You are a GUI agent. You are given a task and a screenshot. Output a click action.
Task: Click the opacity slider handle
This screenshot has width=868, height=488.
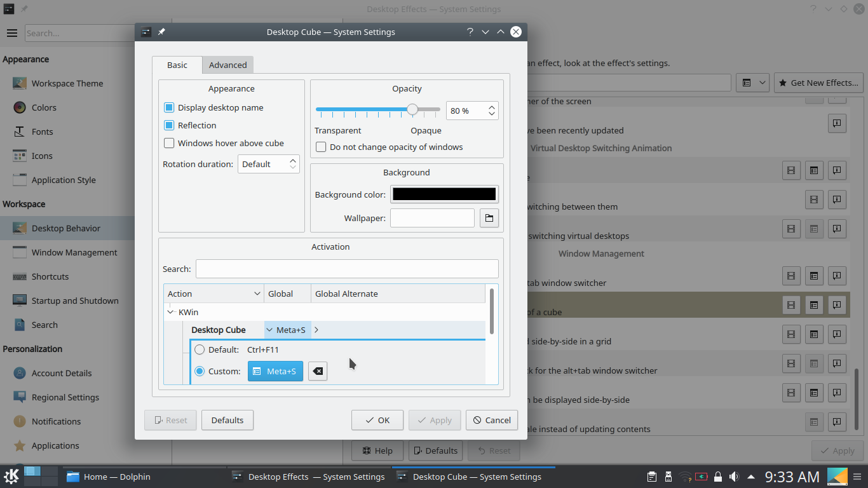[x=412, y=109]
